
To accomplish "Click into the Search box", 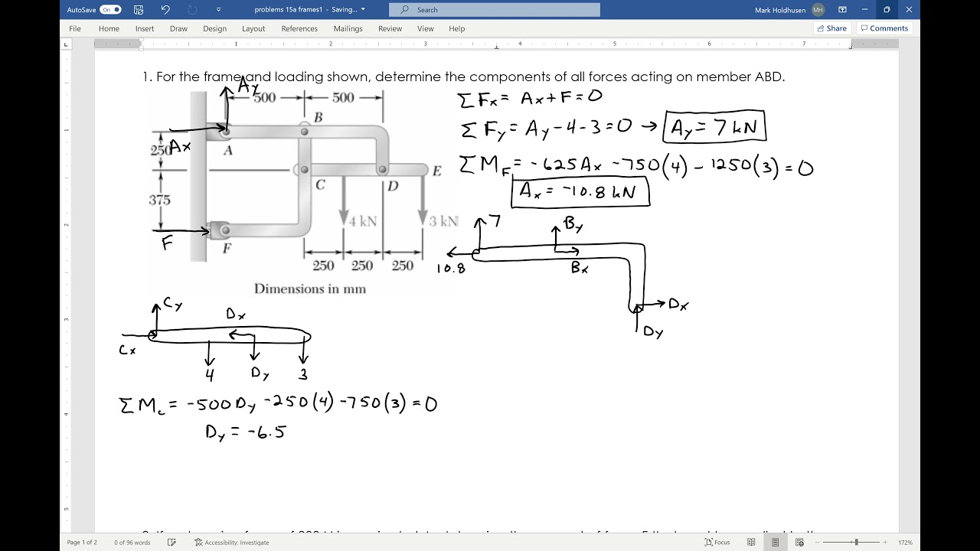I will pyautogui.click(x=495, y=10).
